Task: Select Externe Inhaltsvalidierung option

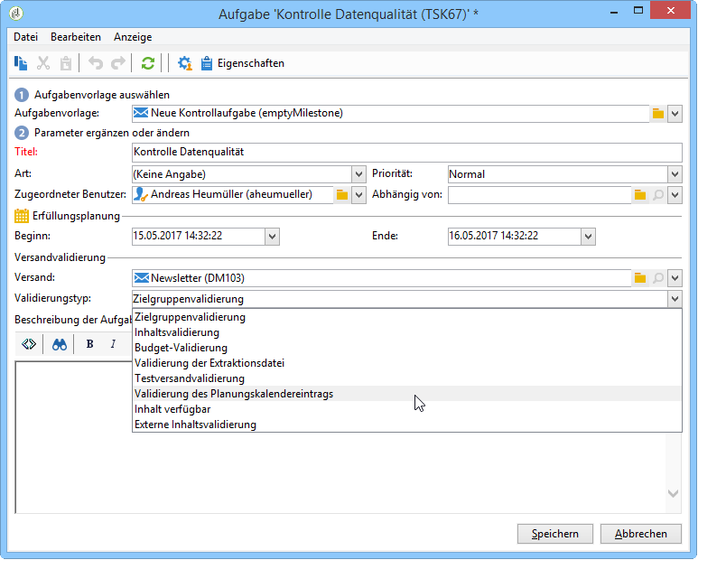Action: pyautogui.click(x=407, y=425)
